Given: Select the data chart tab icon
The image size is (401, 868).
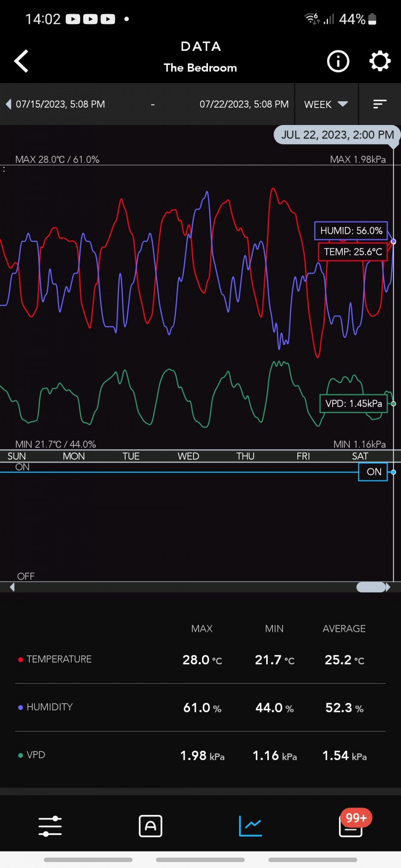Looking at the screenshot, I should click(x=250, y=826).
